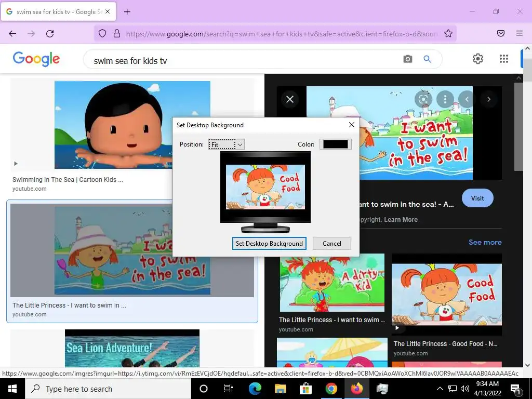Click the padlock site info icon

(117, 33)
